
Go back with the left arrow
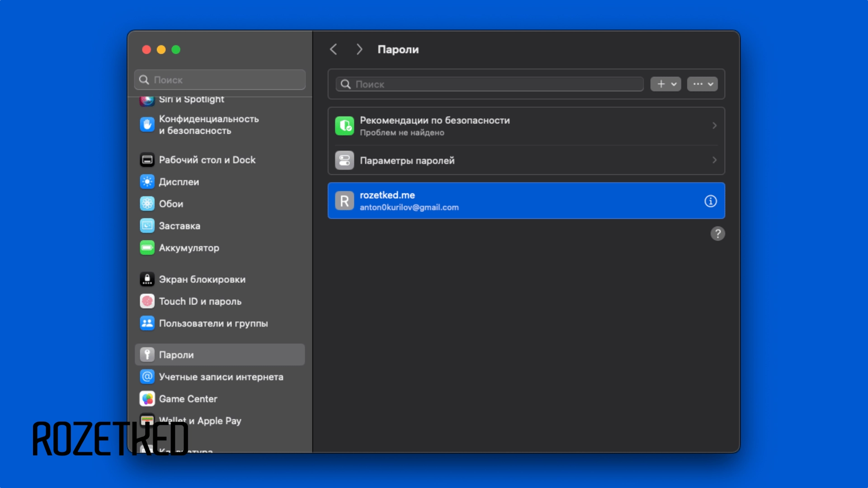[x=334, y=49]
